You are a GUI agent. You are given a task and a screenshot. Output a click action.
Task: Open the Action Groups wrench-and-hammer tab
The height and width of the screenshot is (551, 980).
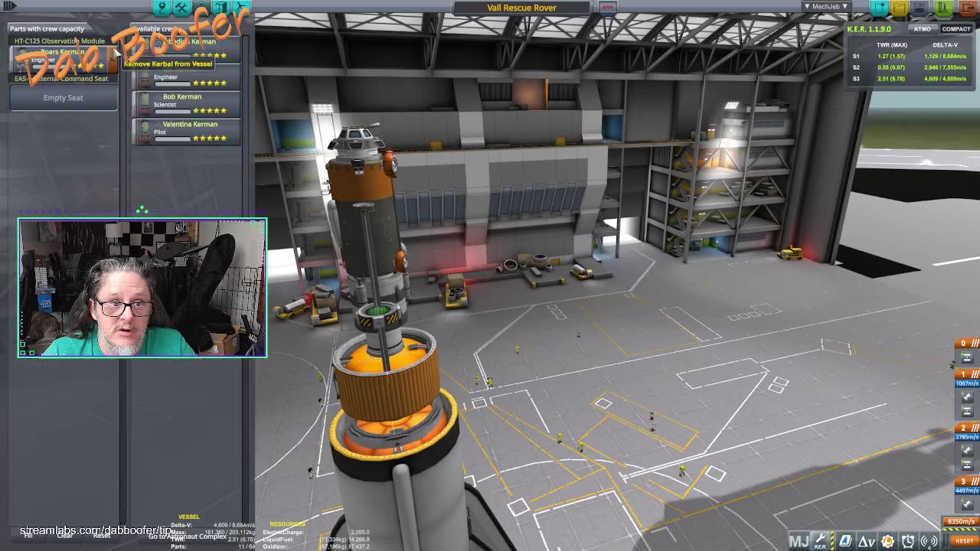click(x=181, y=8)
